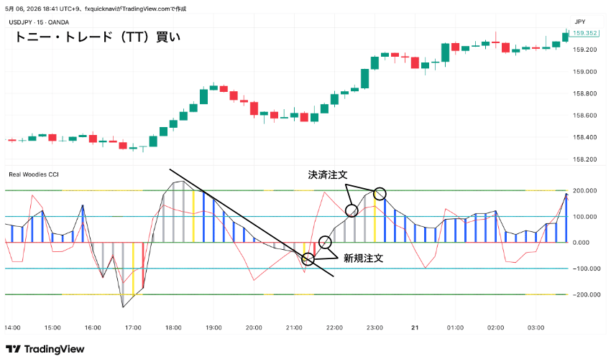Click the 新規注文 annotation text
Image resolution: width=611 pixels, height=364 pixels.
coord(363,258)
